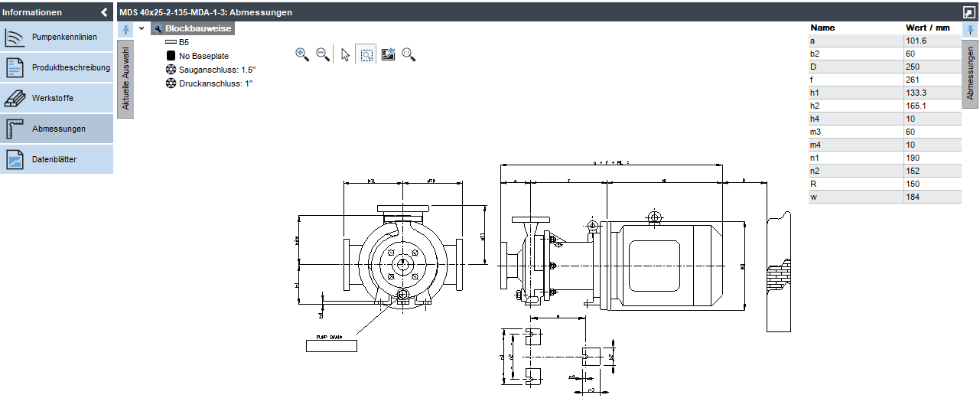Click the popout icon in title bar
The image size is (980, 408).
[x=969, y=12]
